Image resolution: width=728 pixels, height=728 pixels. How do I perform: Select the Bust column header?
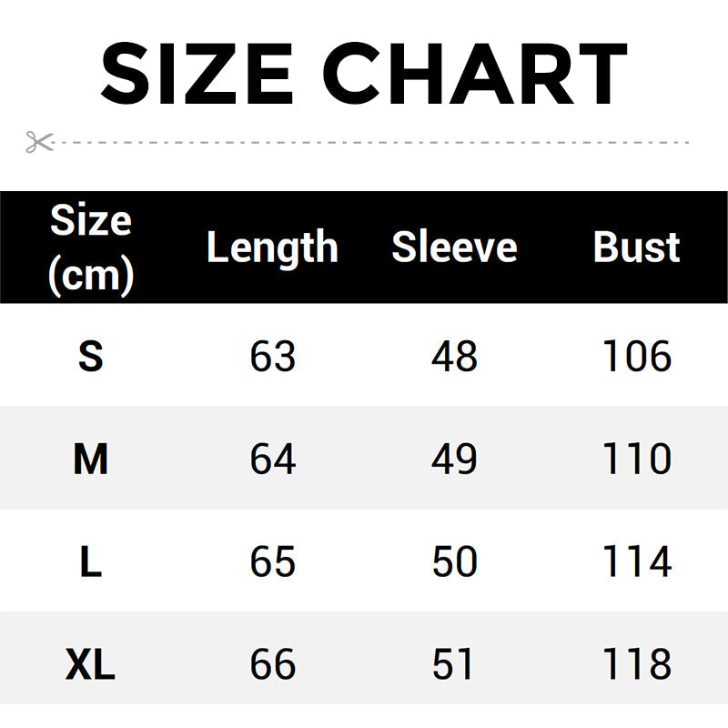click(636, 248)
